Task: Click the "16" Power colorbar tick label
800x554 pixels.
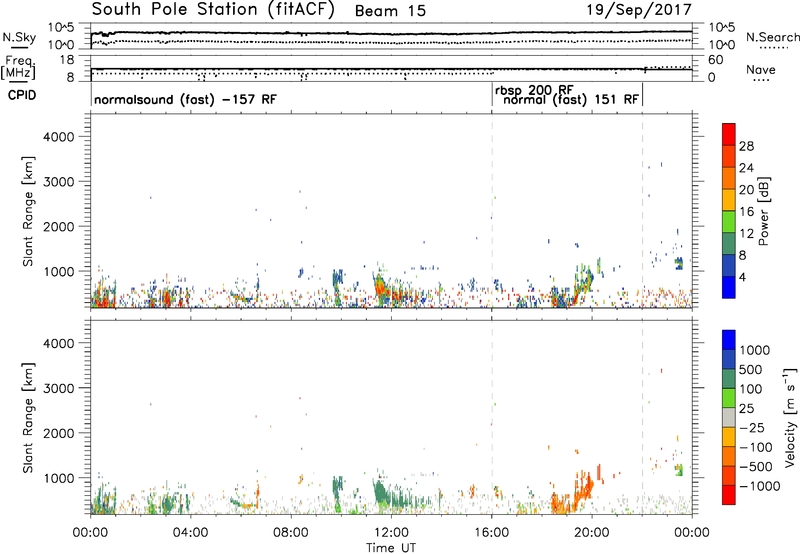Action: point(746,212)
